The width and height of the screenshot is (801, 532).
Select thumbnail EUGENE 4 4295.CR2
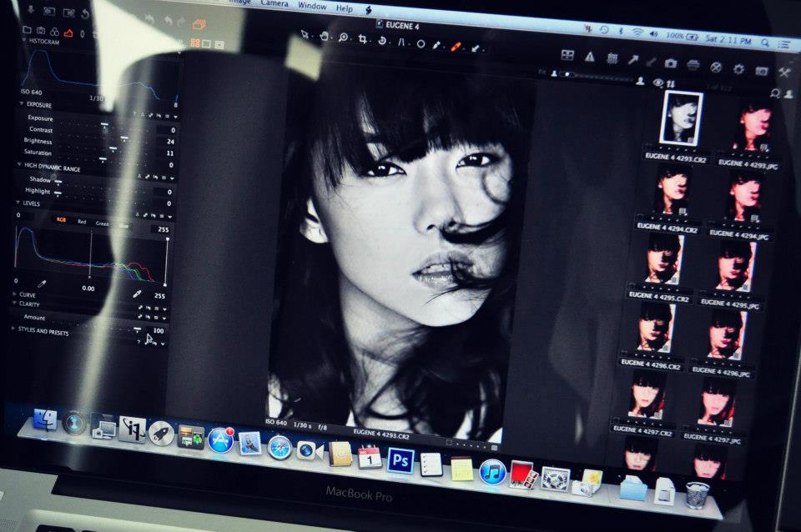662,260
